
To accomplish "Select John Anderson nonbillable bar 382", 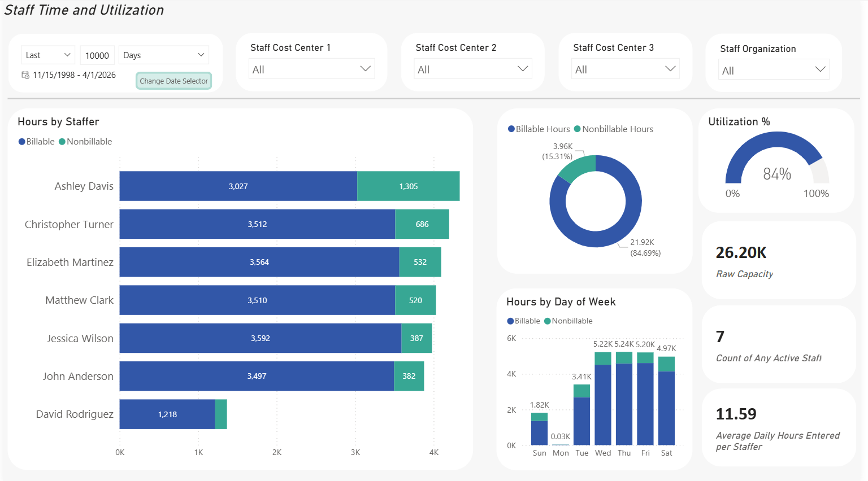I will click(x=409, y=376).
